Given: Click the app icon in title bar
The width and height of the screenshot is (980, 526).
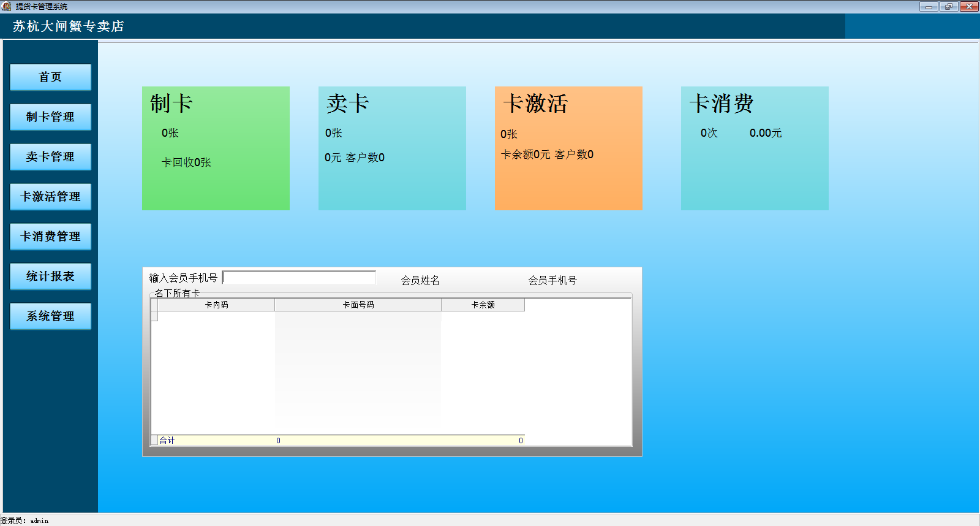Looking at the screenshot, I should (x=7, y=6).
